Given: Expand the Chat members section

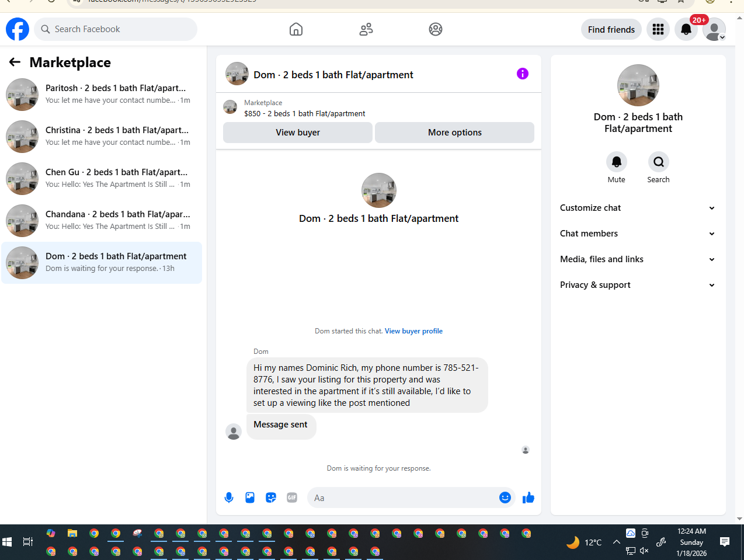Looking at the screenshot, I should [638, 234].
